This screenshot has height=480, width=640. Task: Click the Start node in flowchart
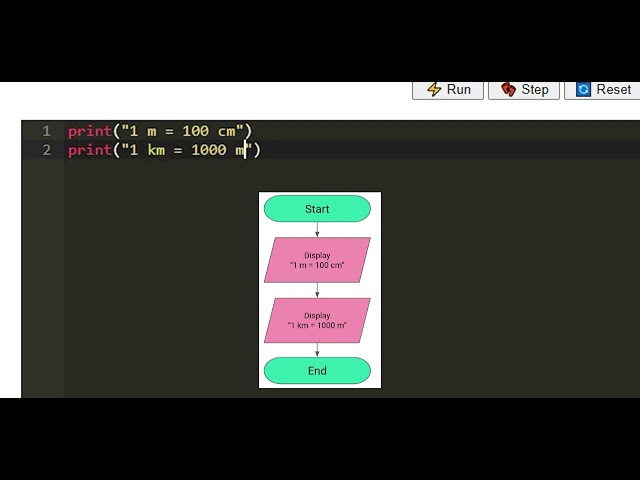coord(317,209)
